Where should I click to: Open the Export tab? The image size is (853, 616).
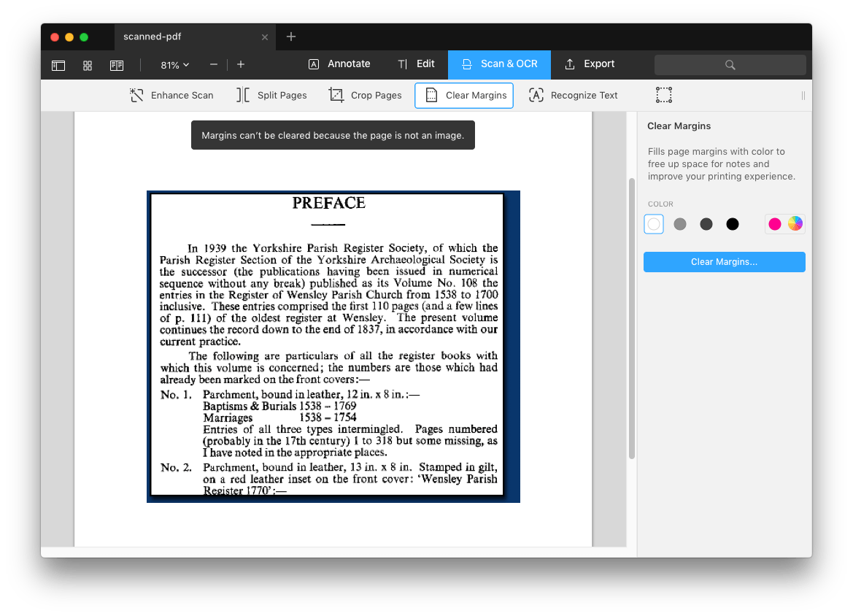point(590,63)
